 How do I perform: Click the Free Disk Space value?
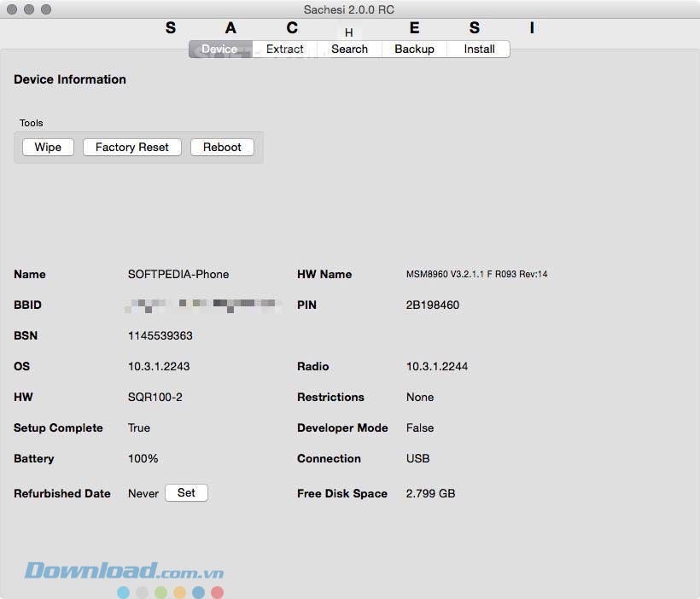(x=430, y=494)
